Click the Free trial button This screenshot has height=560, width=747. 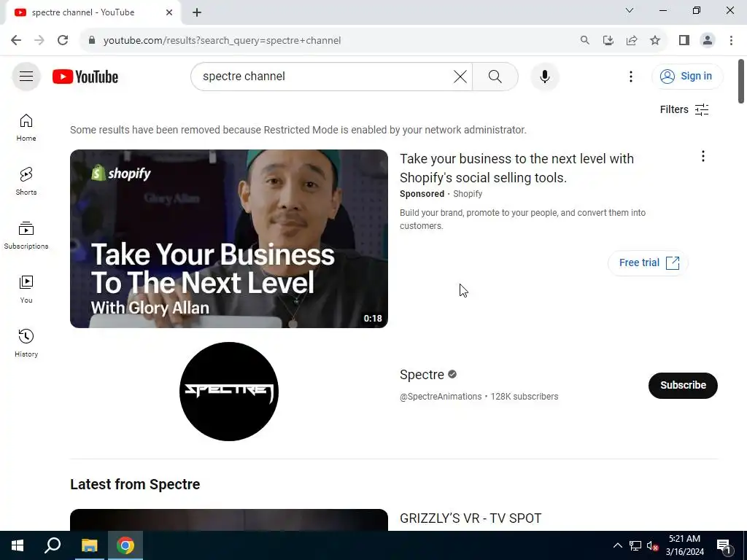[x=649, y=262]
